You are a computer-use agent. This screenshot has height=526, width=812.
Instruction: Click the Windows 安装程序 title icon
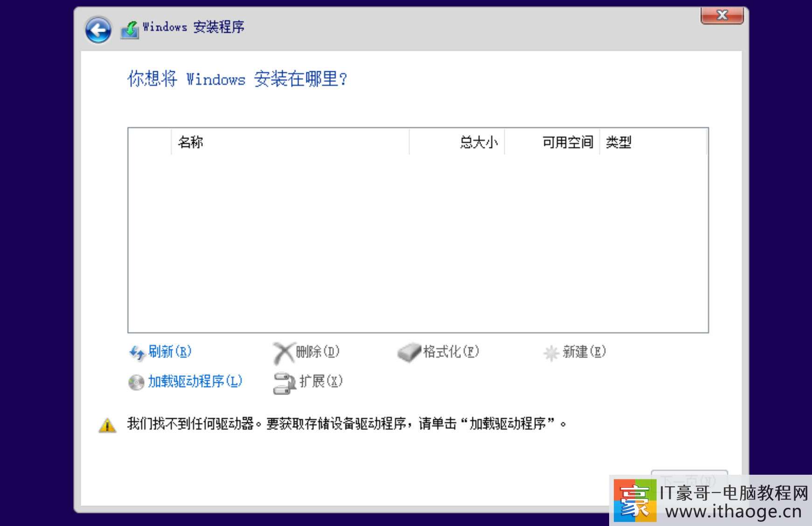[x=130, y=29]
